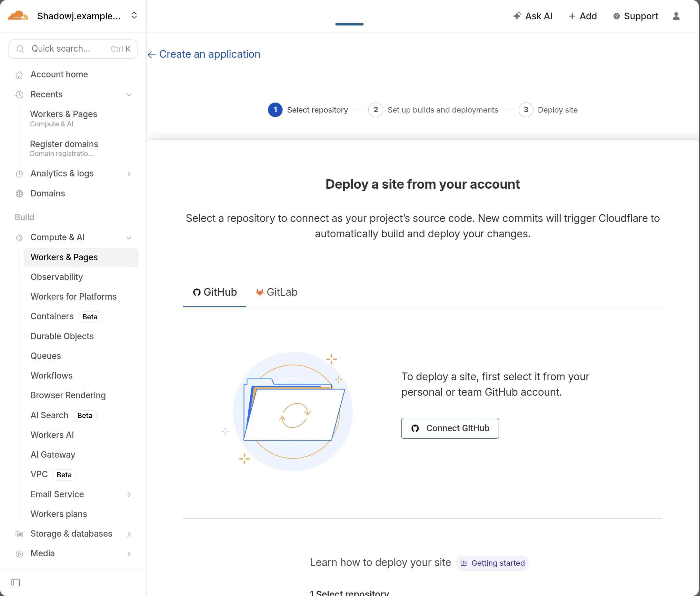The height and width of the screenshot is (596, 700).
Task: Toggle sidebar collapse icon at bottom
Action: 15,582
